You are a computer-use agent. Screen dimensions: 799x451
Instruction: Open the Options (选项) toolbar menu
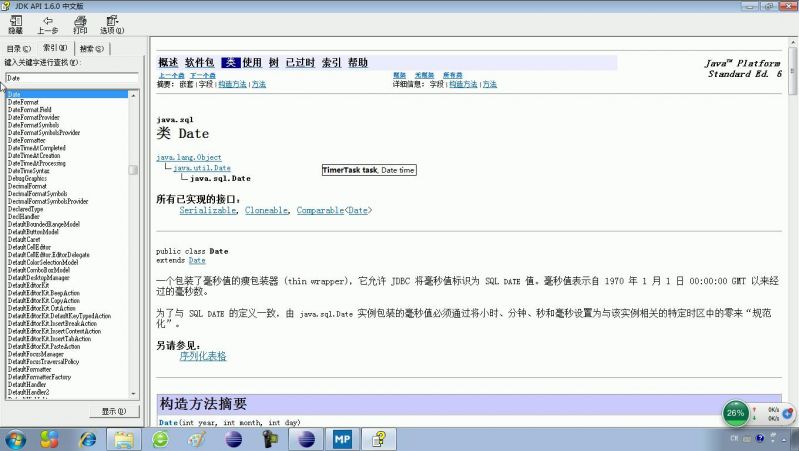click(112, 24)
